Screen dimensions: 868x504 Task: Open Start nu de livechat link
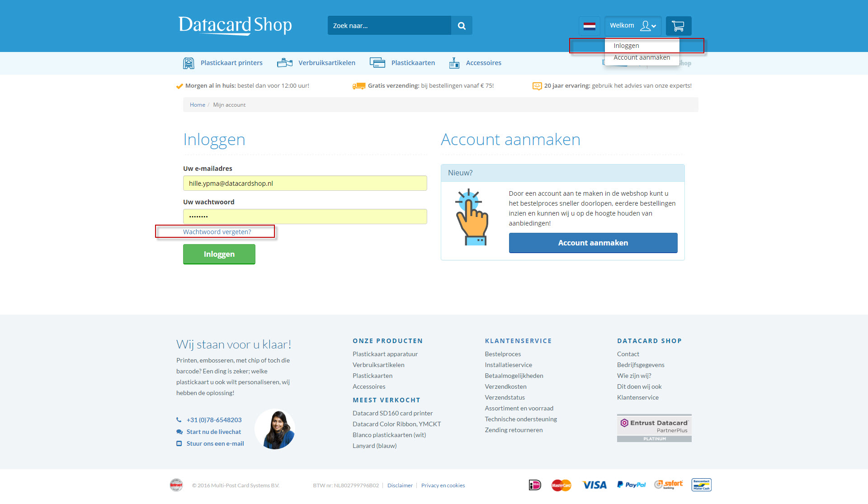click(214, 432)
